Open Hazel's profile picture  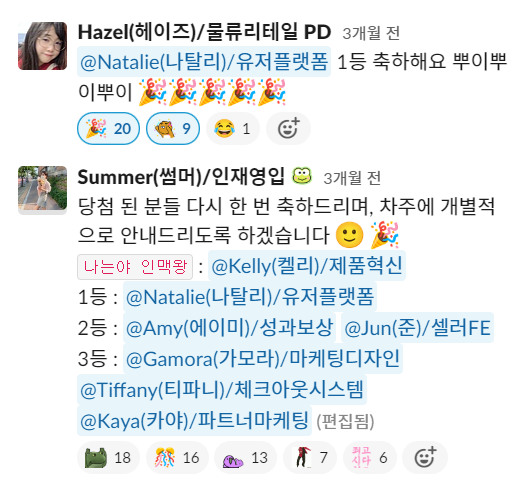click(42, 46)
